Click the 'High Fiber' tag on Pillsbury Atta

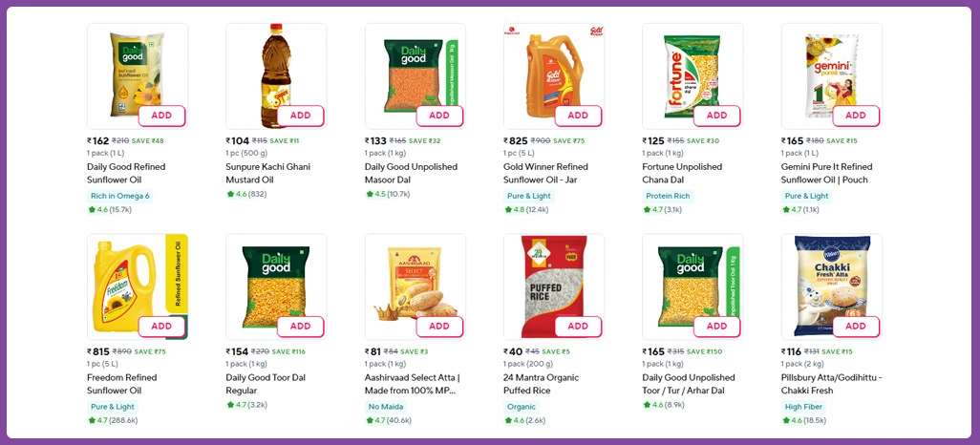pyautogui.click(x=803, y=407)
